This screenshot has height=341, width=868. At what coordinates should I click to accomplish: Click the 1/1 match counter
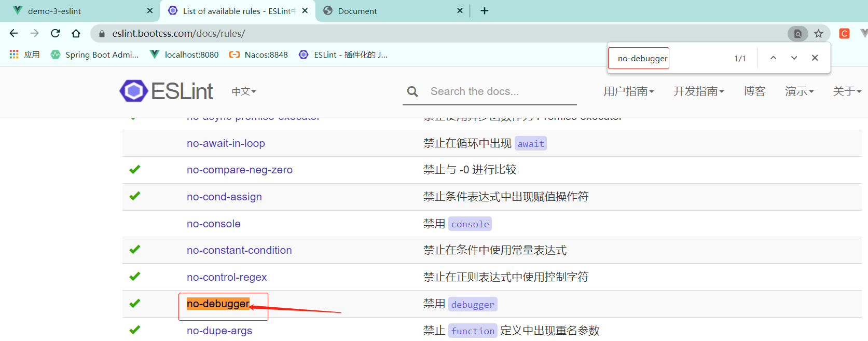pos(740,58)
